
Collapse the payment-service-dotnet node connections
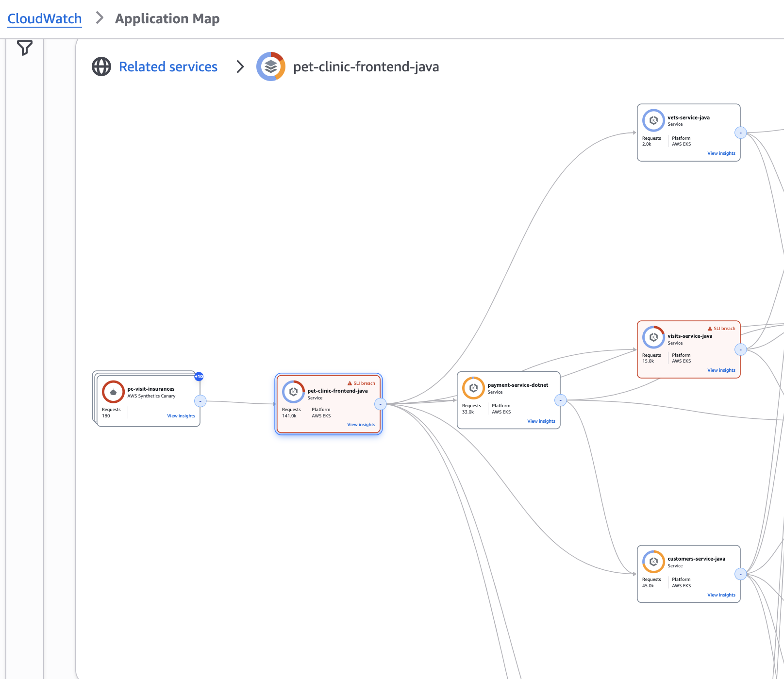coord(561,400)
